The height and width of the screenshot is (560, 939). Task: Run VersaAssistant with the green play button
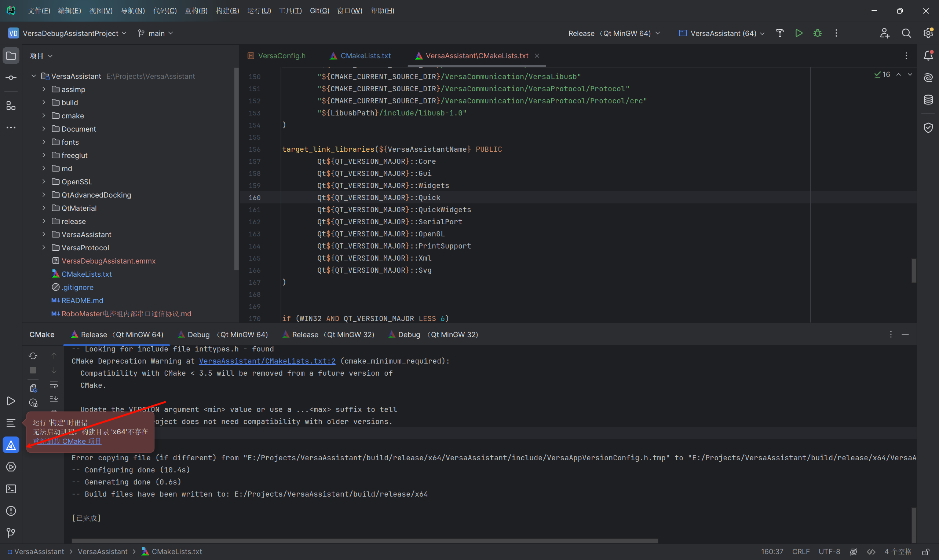[x=799, y=33]
